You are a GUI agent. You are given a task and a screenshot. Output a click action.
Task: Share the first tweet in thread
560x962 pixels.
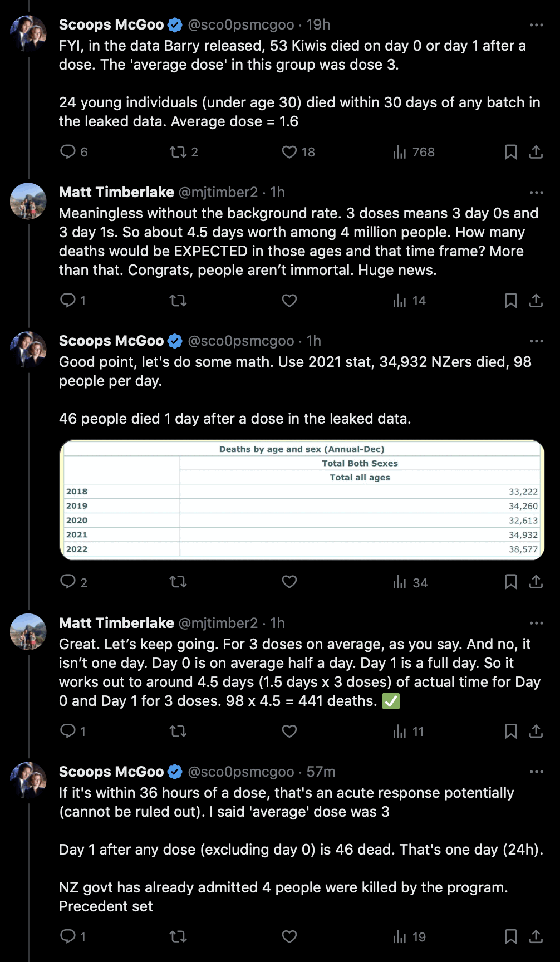click(536, 152)
